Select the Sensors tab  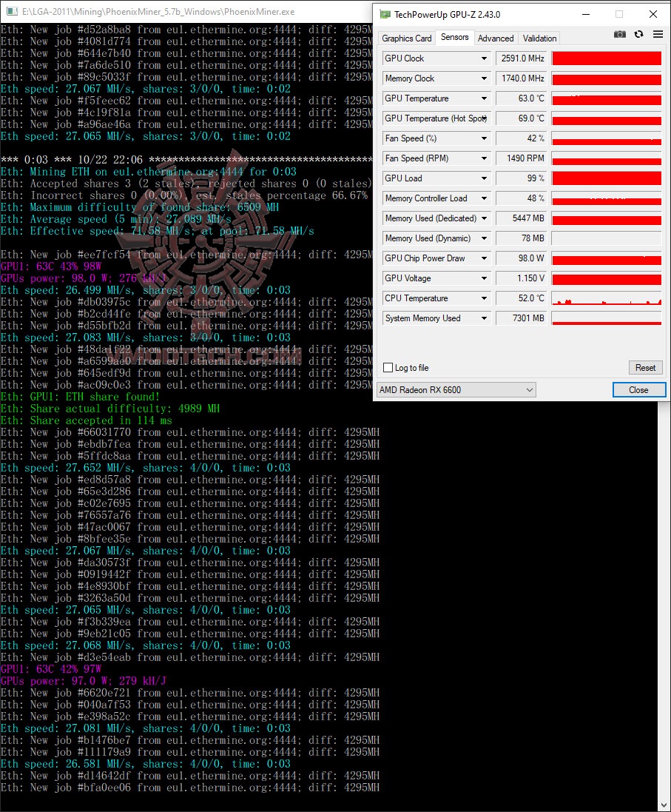454,37
